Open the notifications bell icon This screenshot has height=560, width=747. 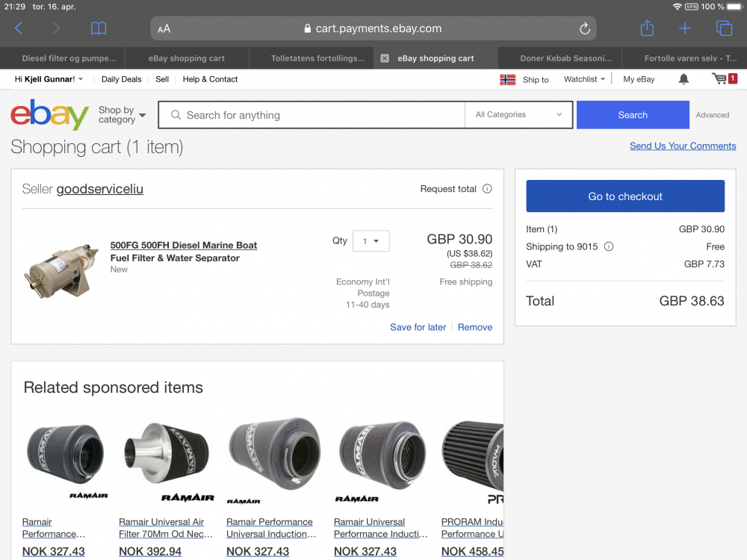(684, 79)
